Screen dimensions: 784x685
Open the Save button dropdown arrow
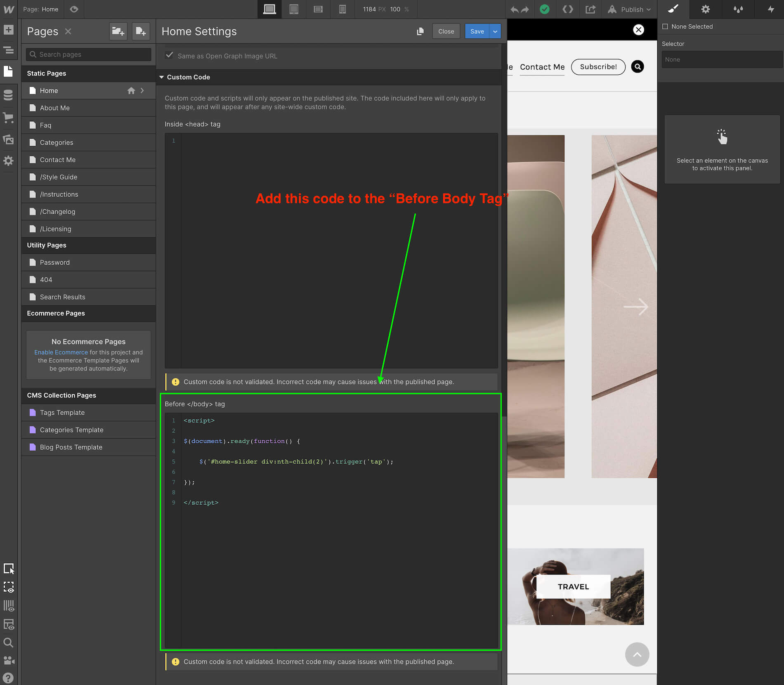click(495, 31)
